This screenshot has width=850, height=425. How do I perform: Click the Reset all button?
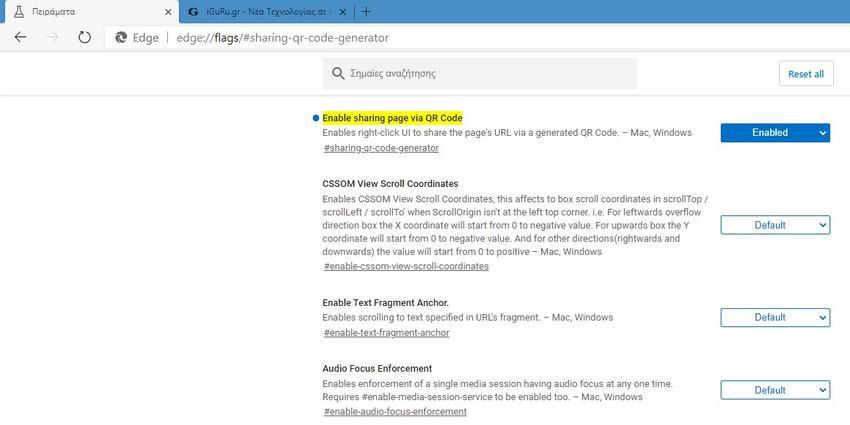coord(806,74)
